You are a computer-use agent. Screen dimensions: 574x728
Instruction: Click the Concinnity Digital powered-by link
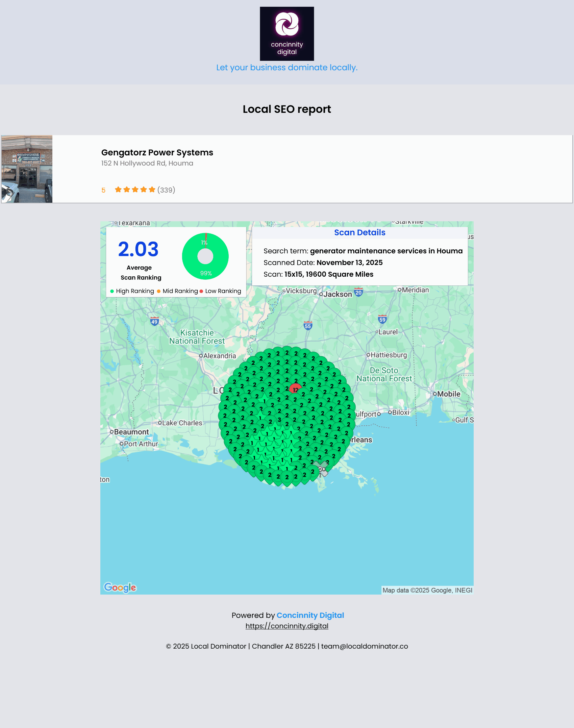(310, 615)
